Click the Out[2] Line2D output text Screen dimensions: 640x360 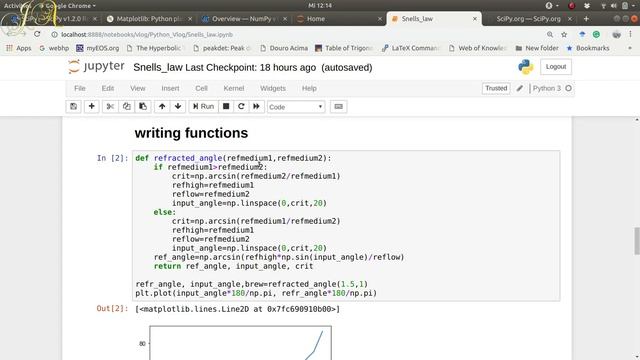pos(237,309)
